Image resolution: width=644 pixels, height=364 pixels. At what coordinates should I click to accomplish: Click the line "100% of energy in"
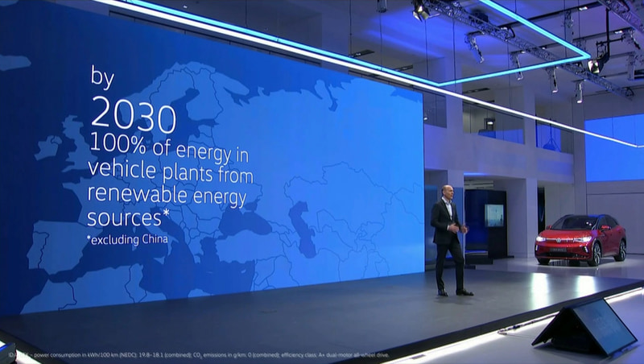169,148
